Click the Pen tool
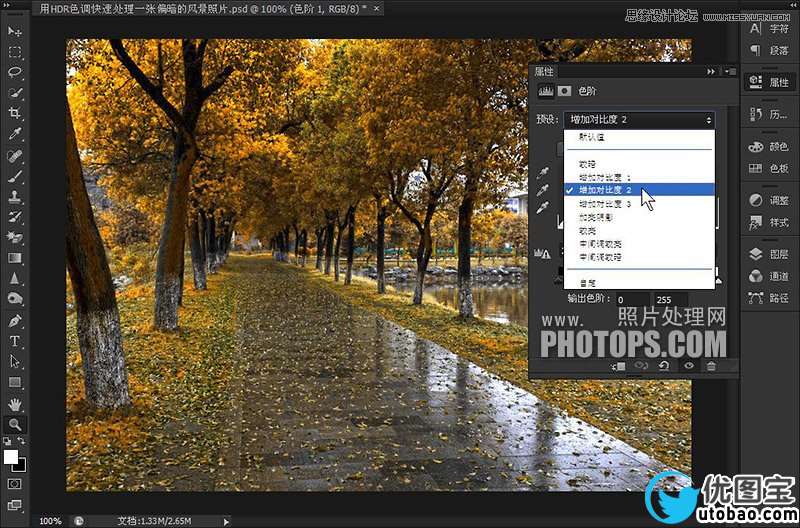The width and height of the screenshot is (800, 528). (x=15, y=321)
